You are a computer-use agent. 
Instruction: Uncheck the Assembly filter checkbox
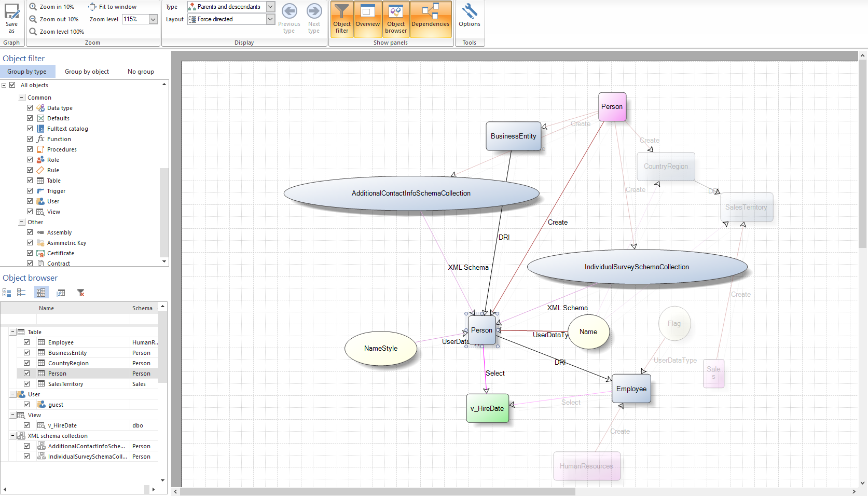pyautogui.click(x=30, y=232)
